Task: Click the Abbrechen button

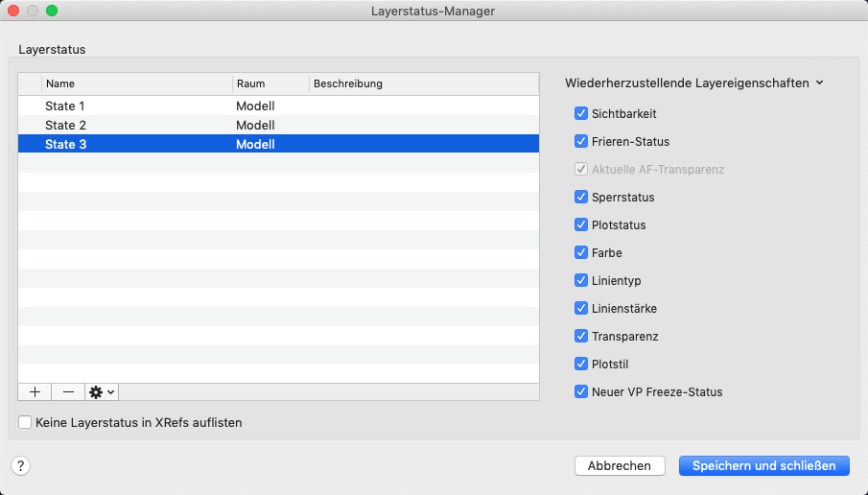Action: [x=620, y=465]
